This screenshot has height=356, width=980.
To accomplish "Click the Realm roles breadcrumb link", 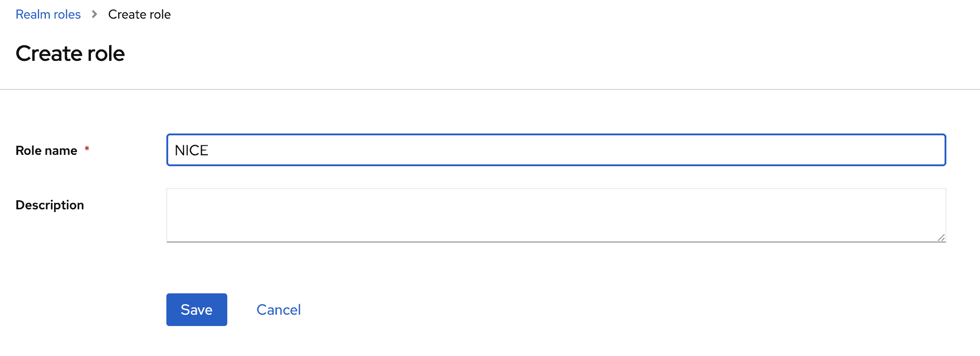I will [x=48, y=15].
